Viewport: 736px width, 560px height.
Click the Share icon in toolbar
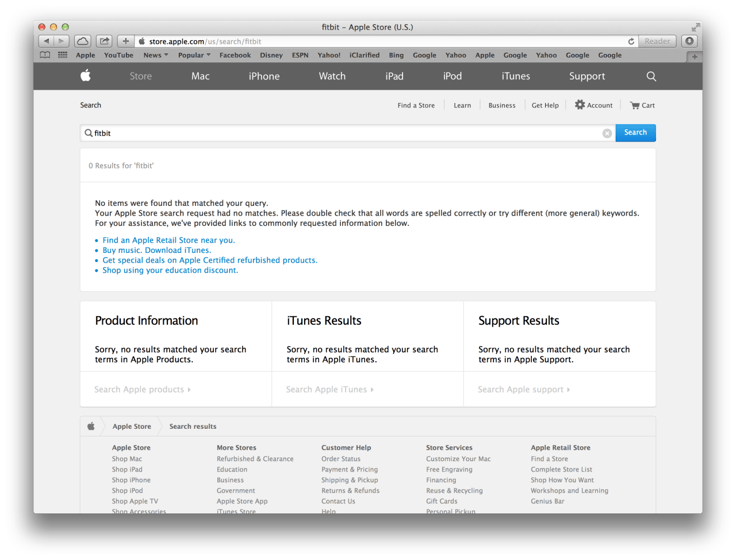104,41
